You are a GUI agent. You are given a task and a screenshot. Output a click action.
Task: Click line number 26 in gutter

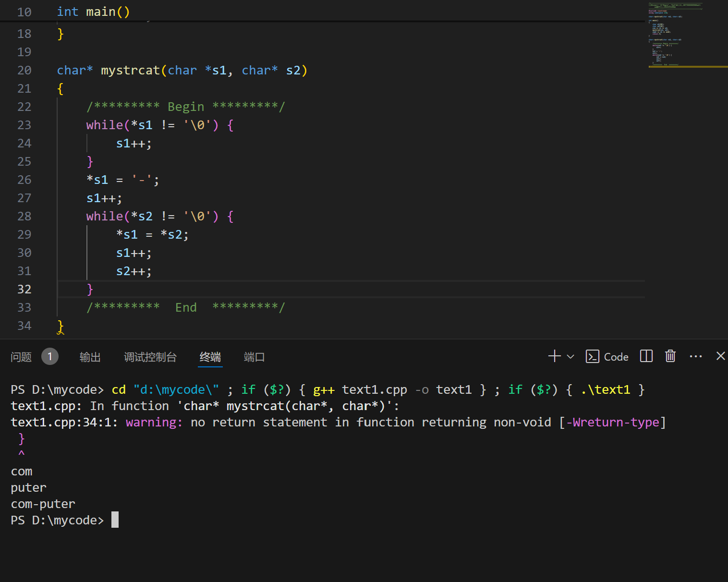(24, 180)
